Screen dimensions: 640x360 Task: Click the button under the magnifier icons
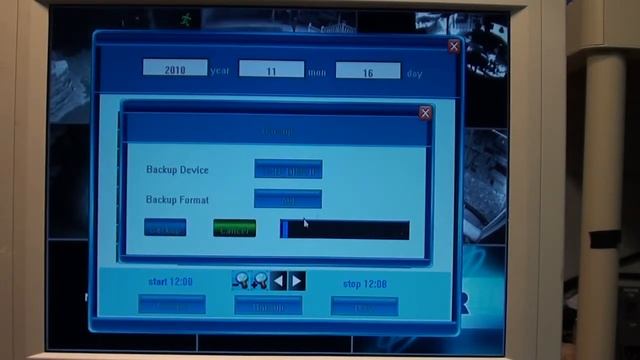[x=268, y=305]
